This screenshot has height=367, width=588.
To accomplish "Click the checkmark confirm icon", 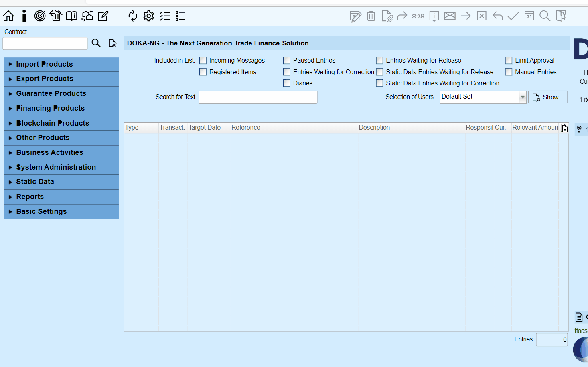I will point(513,16).
